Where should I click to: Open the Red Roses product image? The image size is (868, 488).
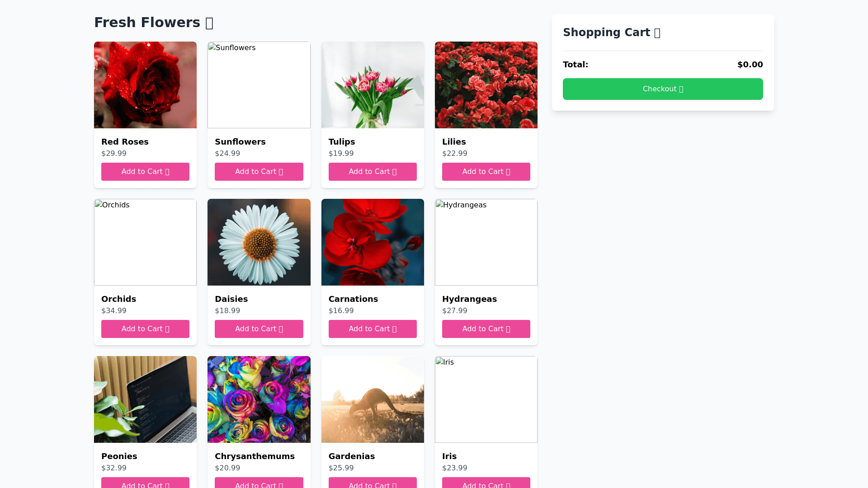(145, 85)
